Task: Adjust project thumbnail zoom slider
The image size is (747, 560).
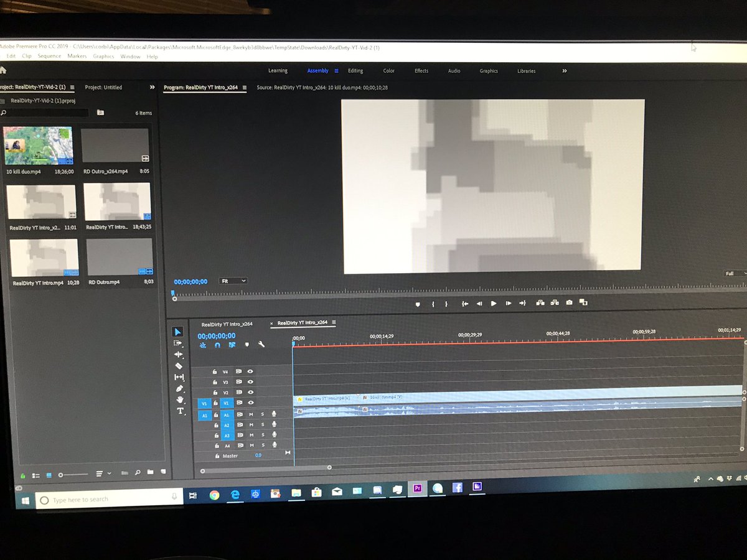Action: [x=73, y=475]
